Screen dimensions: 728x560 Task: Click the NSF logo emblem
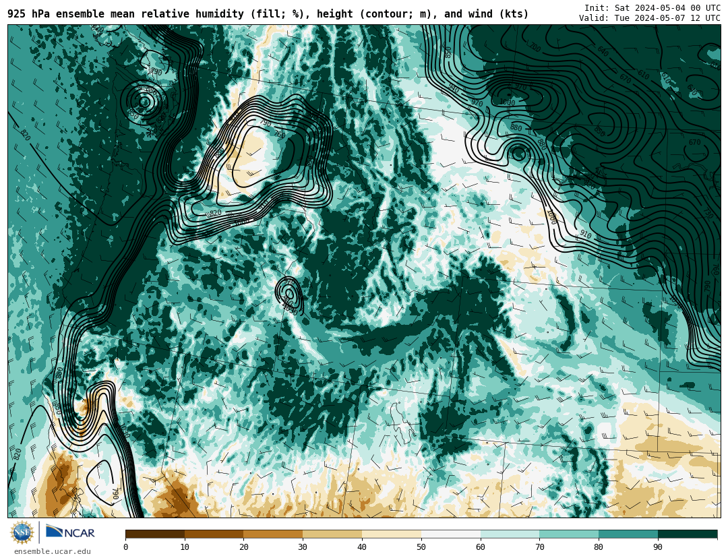click(22, 532)
